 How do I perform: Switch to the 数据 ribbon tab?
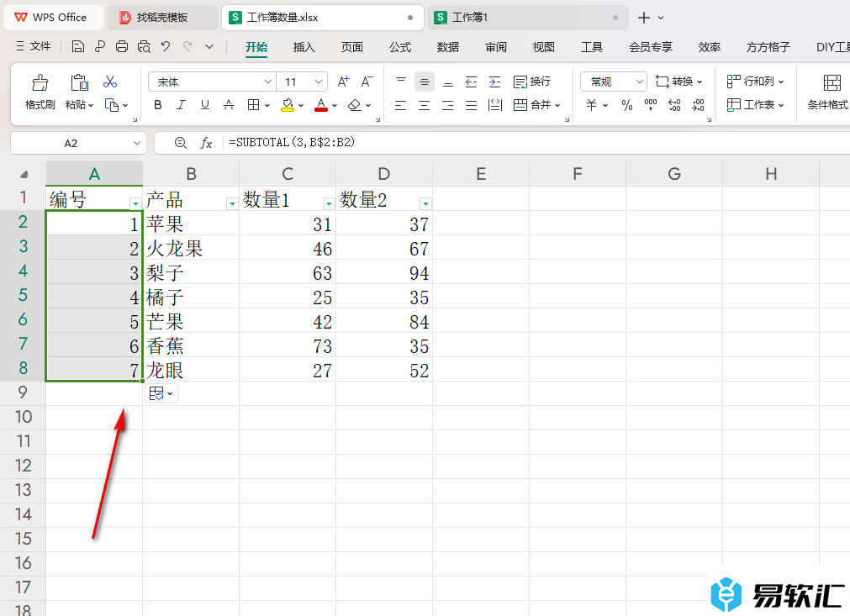[x=448, y=47]
